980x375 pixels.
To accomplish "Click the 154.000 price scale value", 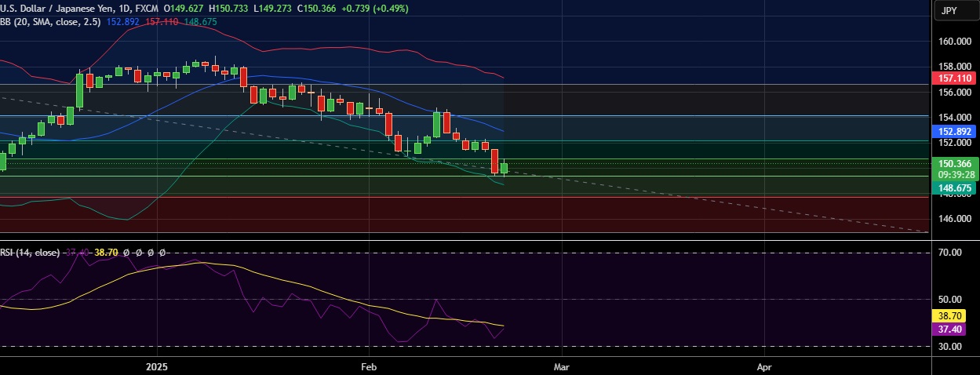I will pos(956,117).
